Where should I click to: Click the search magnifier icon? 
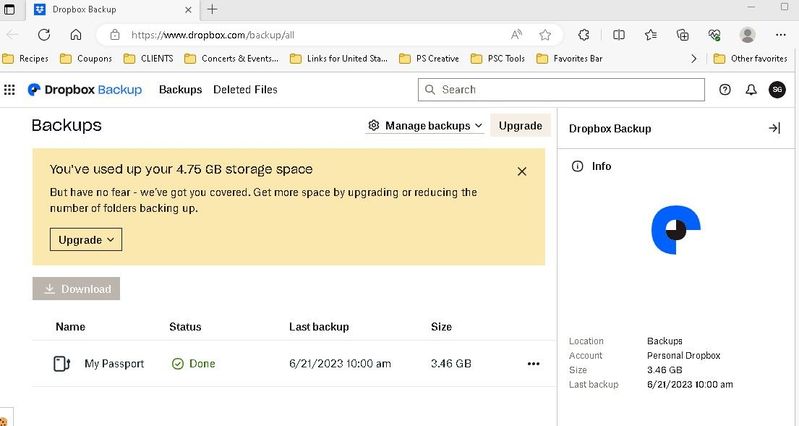[430, 90]
